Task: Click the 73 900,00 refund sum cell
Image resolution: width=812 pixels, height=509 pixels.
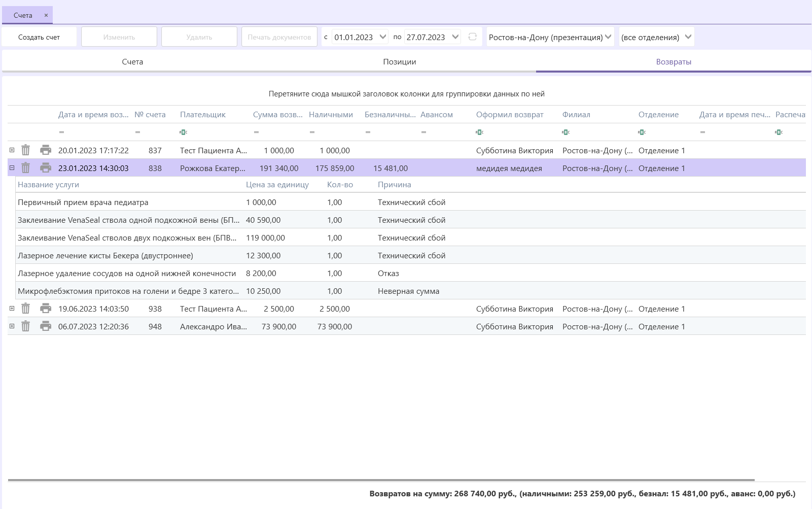Action: [279, 326]
